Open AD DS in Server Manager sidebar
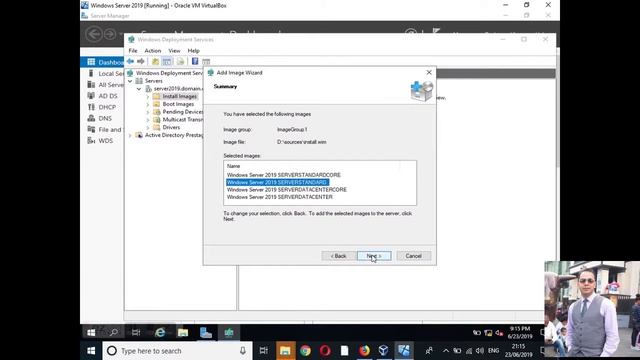The image size is (640, 360). [x=102, y=96]
